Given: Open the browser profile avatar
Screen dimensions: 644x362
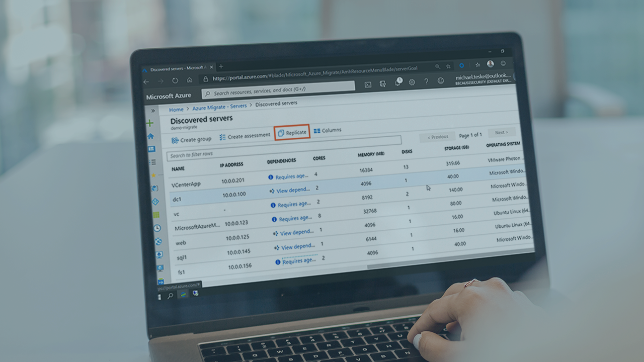Looking at the screenshot, I should 490,64.
